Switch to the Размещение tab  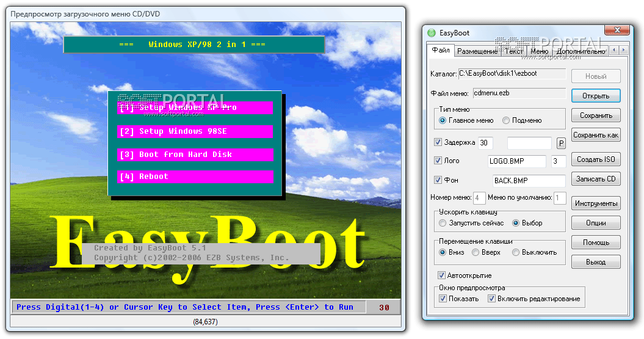pyautogui.click(x=477, y=51)
